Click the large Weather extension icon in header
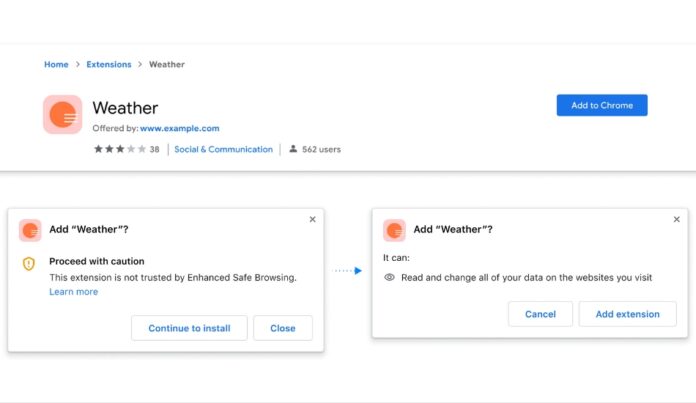 (x=63, y=115)
